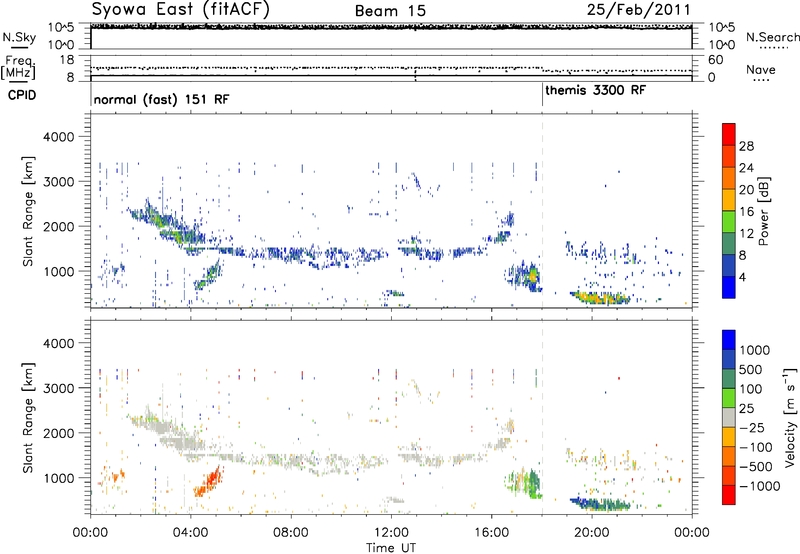The height and width of the screenshot is (554, 800).
Task: Click the "-25" tick on the velocity scale
Action: [754, 427]
